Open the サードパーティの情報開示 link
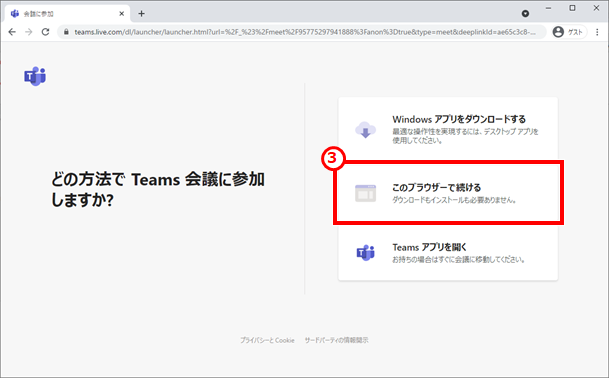The height and width of the screenshot is (378, 609). click(336, 340)
